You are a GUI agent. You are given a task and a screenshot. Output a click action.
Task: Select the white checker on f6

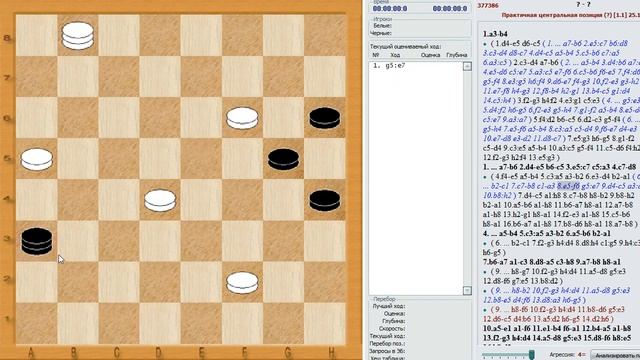click(242, 118)
